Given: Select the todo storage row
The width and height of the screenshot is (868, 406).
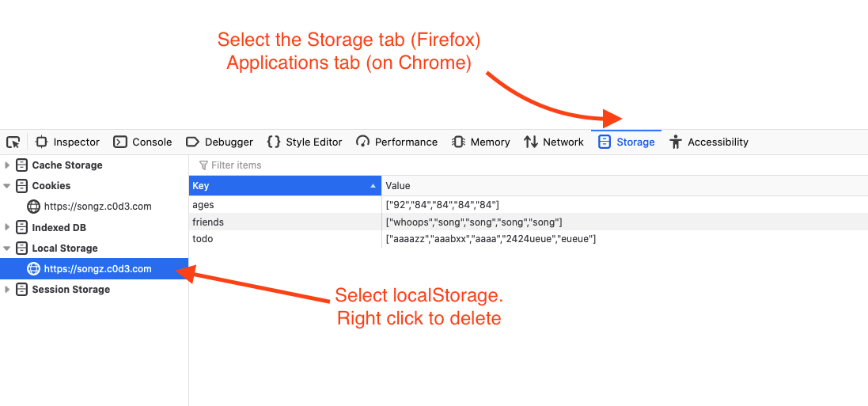Looking at the screenshot, I should [528, 239].
